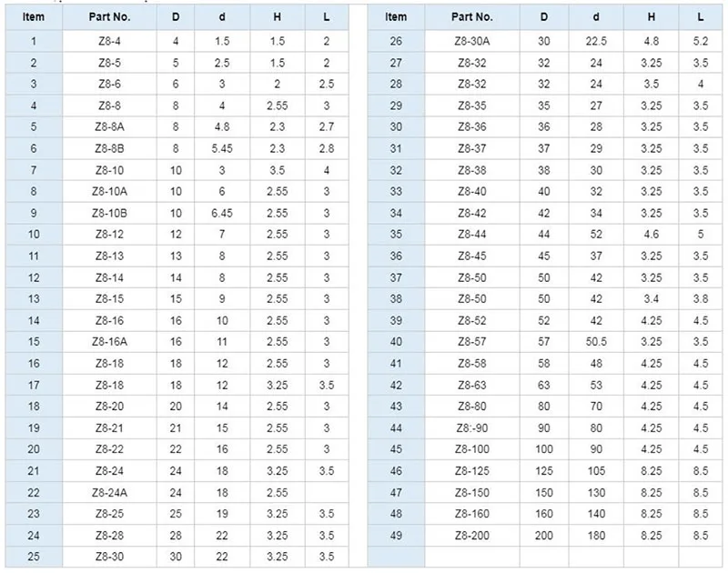The image size is (728, 573).
Task: Select part number Z8-200
Action: pos(471,535)
